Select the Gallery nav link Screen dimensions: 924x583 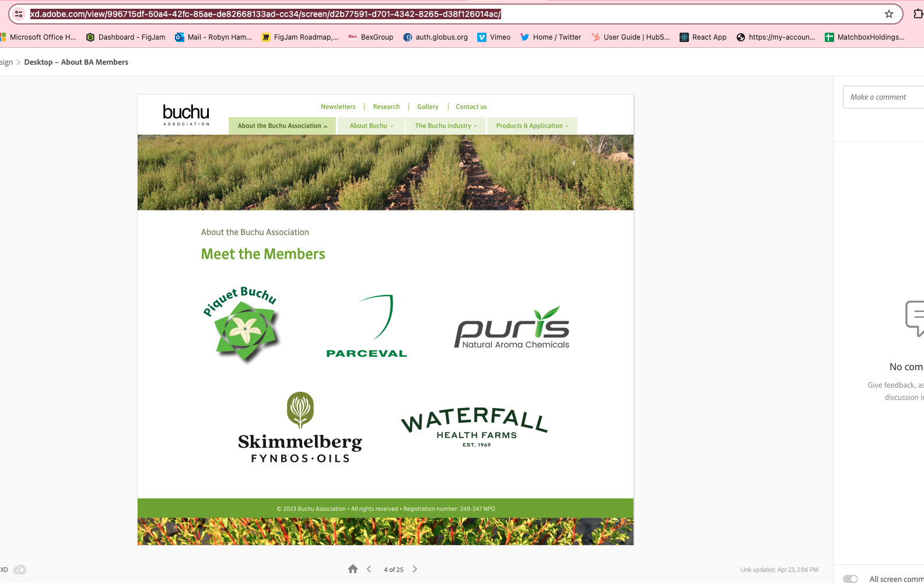click(x=428, y=107)
